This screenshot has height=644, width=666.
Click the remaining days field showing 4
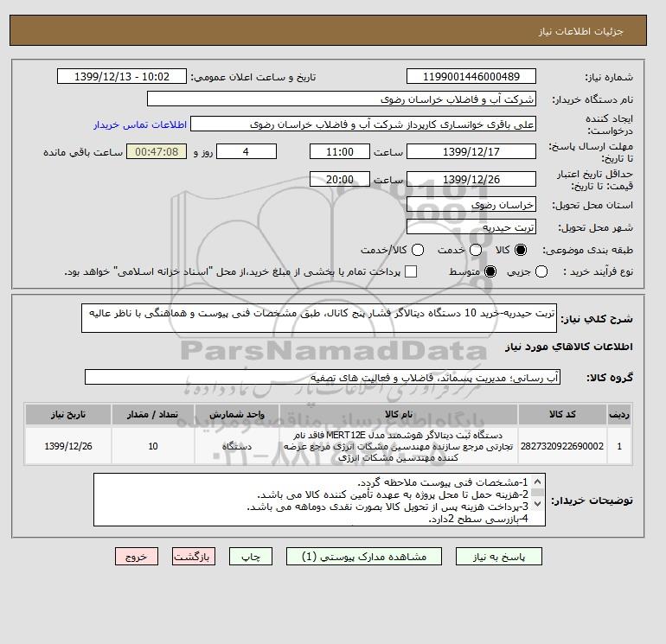click(x=247, y=151)
